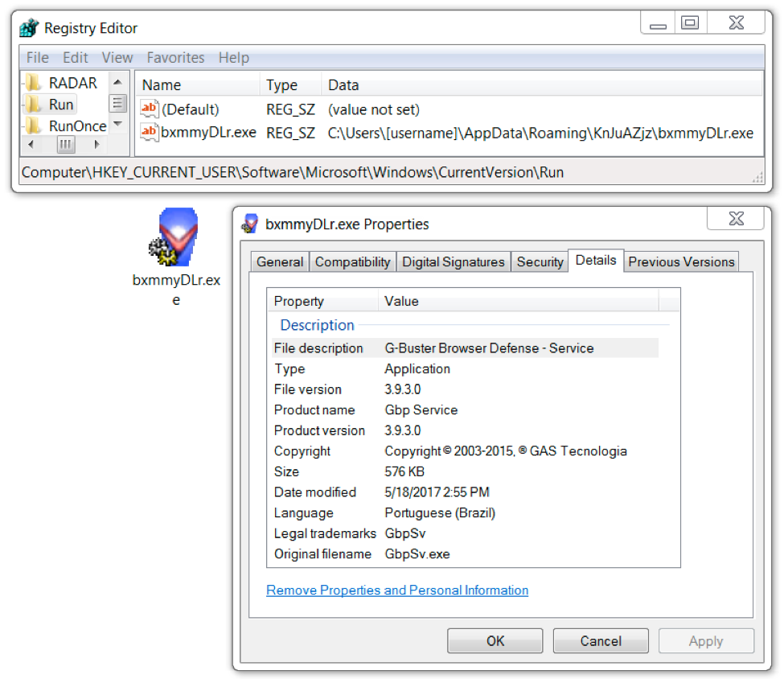Select the Run tree item label
The width and height of the screenshot is (784, 679).
[x=61, y=104]
